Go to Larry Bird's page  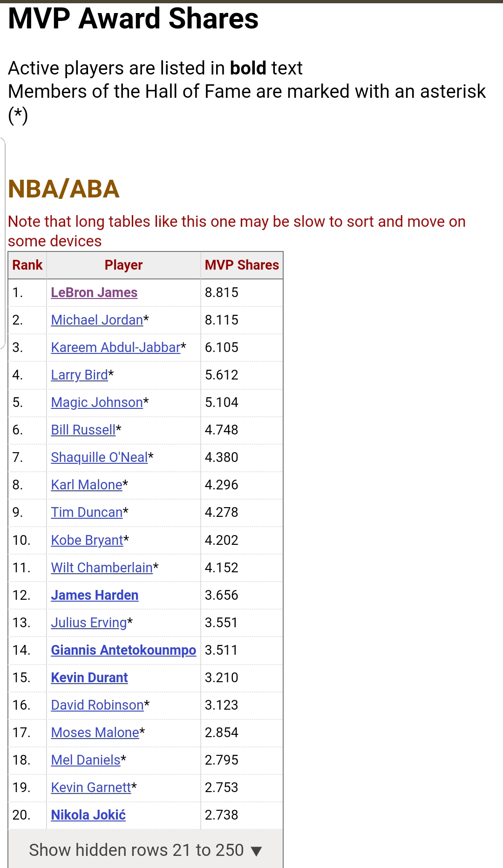pyautogui.click(x=79, y=375)
